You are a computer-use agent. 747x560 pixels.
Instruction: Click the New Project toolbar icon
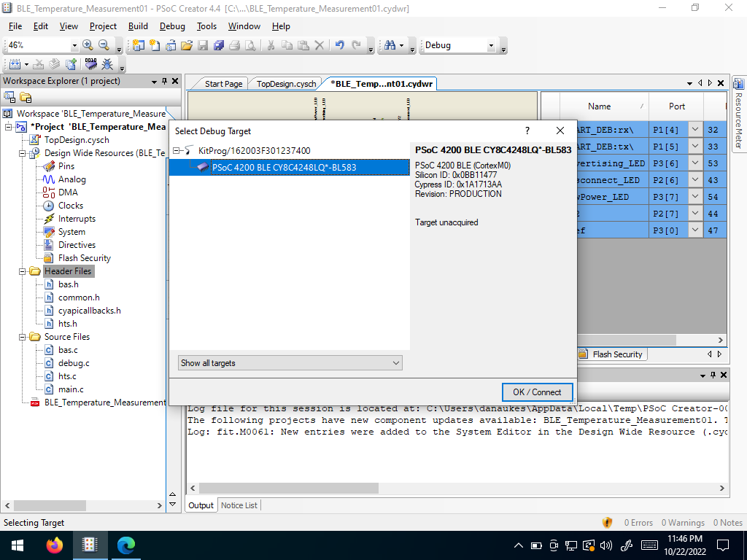point(138,45)
